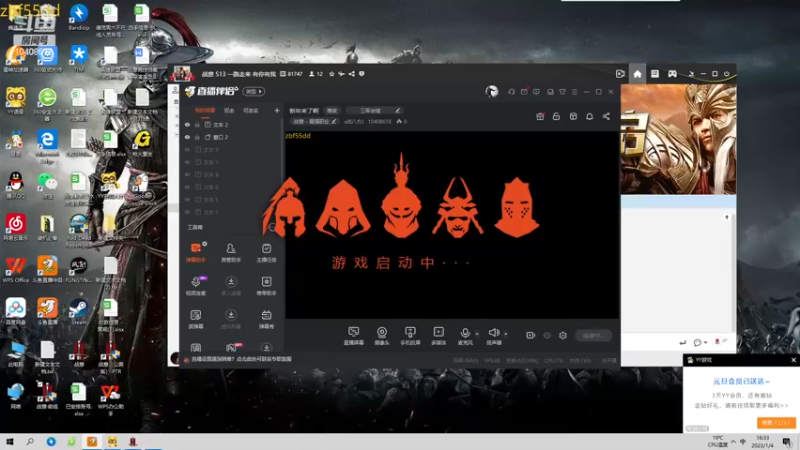This screenshot has width=800, height=450.
Task: Show the hidden 文本 7 source
Action: pyautogui.click(x=187, y=212)
